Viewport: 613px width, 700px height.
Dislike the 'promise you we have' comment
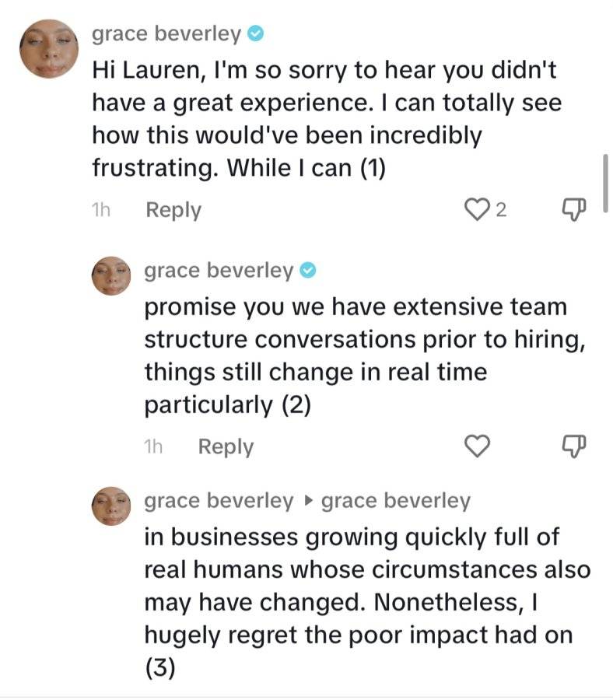573,446
